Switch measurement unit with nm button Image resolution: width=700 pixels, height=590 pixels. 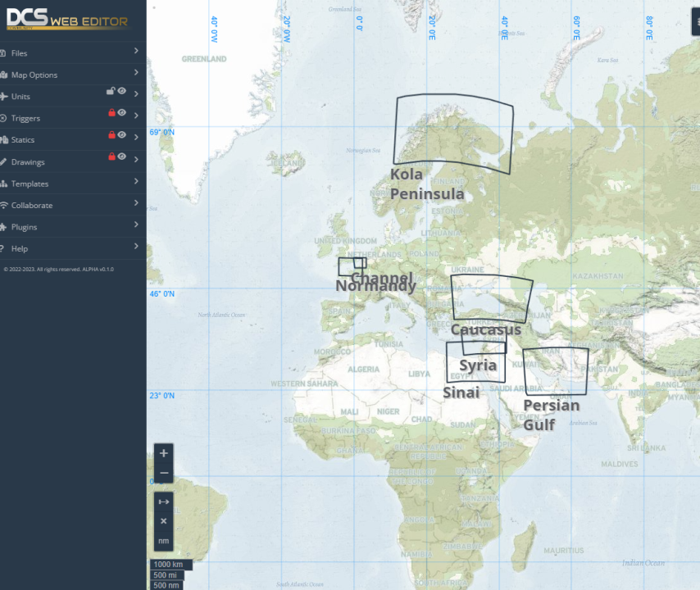163,541
